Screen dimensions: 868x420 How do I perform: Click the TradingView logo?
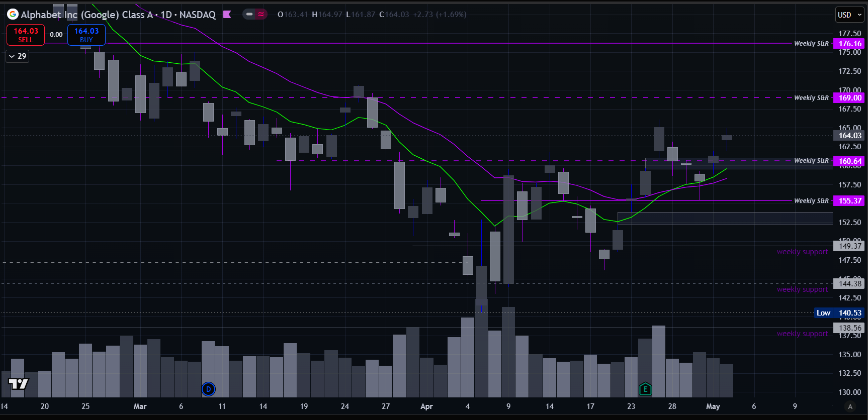(x=18, y=384)
